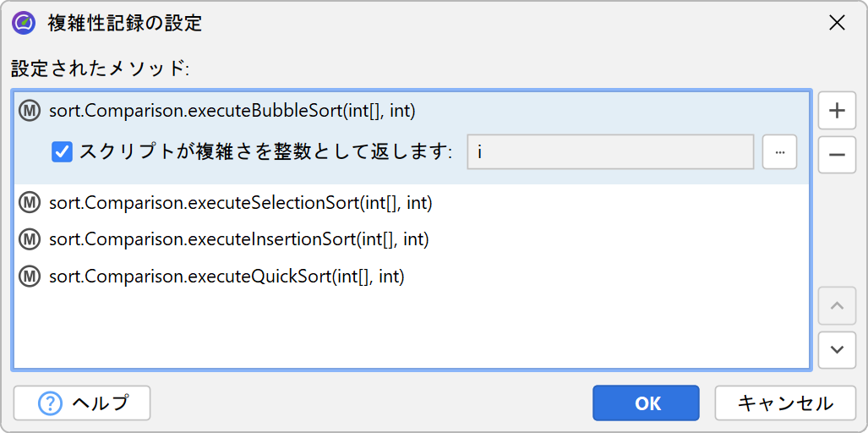Select sort.Comparison.executeBubbleSort entry
The width and height of the screenshot is (868, 433).
[x=232, y=111]
